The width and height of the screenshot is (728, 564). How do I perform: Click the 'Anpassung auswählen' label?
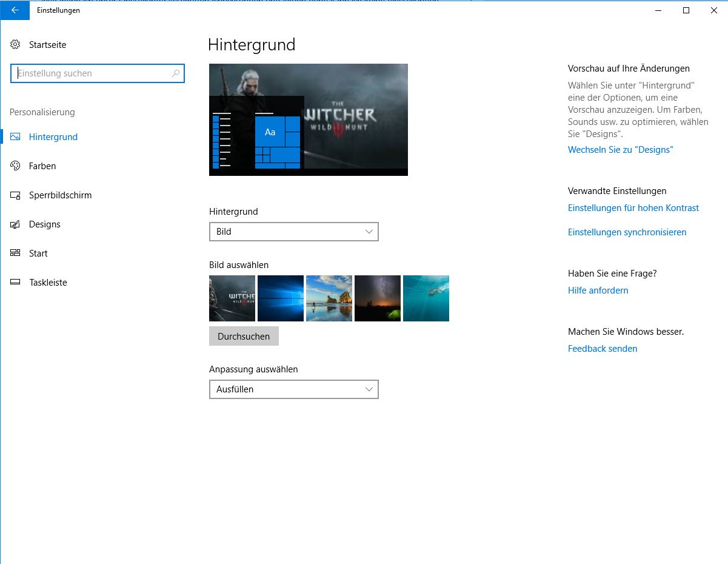(x=253, y=369)
